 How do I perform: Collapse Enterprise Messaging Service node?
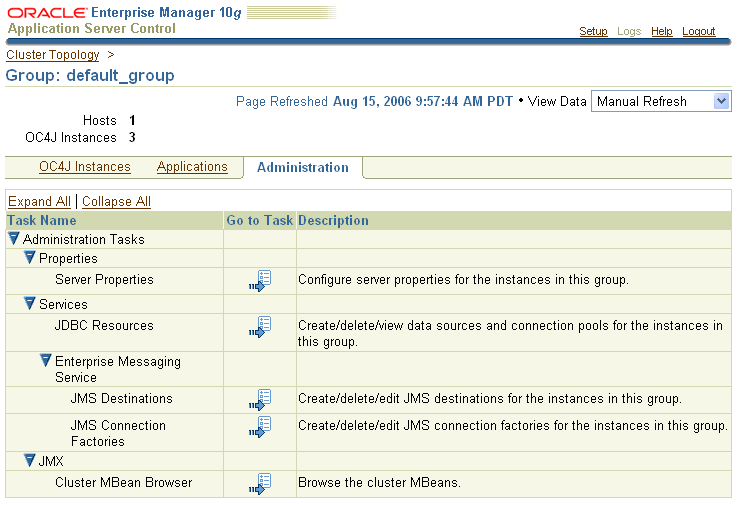coord(46,361)
